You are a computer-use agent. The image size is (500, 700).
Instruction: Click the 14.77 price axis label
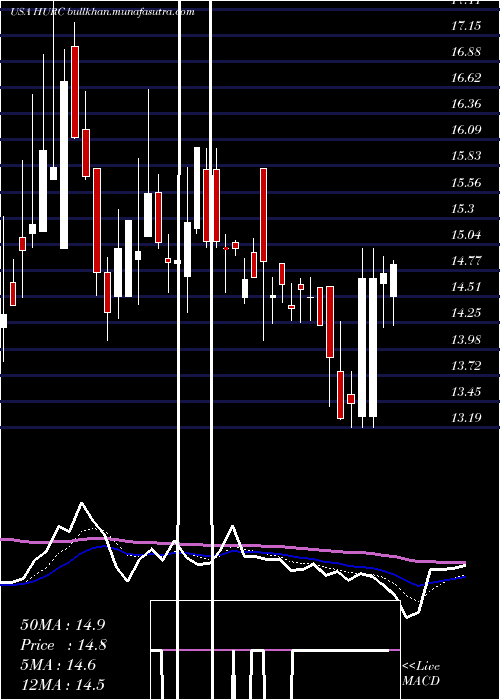pos(466,261)
